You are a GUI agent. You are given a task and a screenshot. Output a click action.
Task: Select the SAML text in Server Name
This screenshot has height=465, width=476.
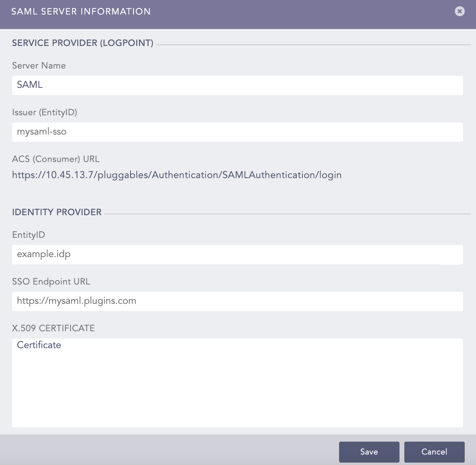pyautogui.click(x=29, y=85)
